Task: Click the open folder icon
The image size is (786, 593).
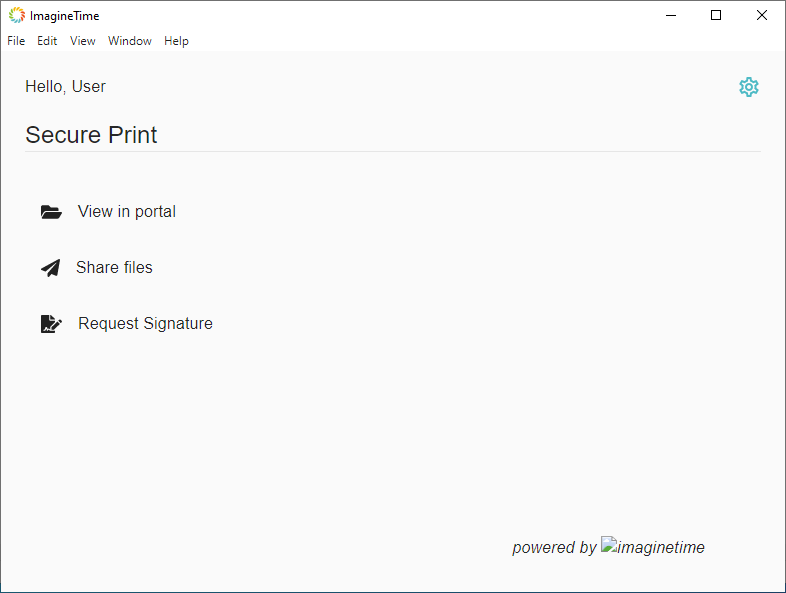Action: 51,212
